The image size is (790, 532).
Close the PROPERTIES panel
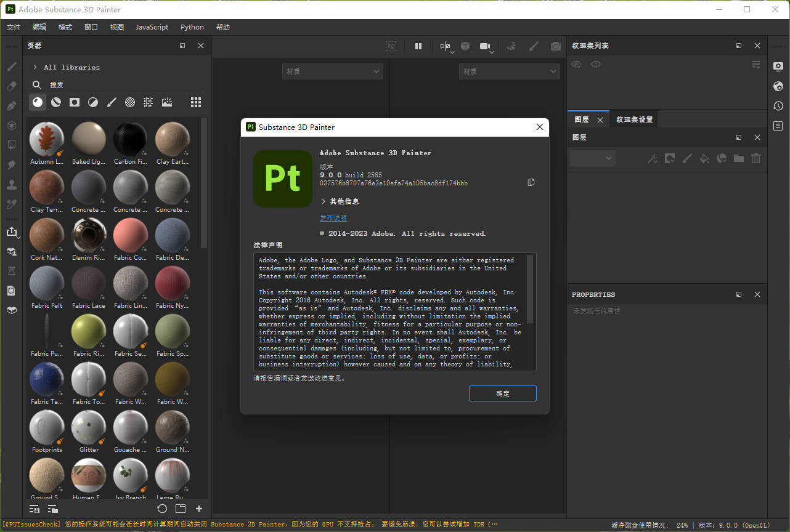coord(757,294)
